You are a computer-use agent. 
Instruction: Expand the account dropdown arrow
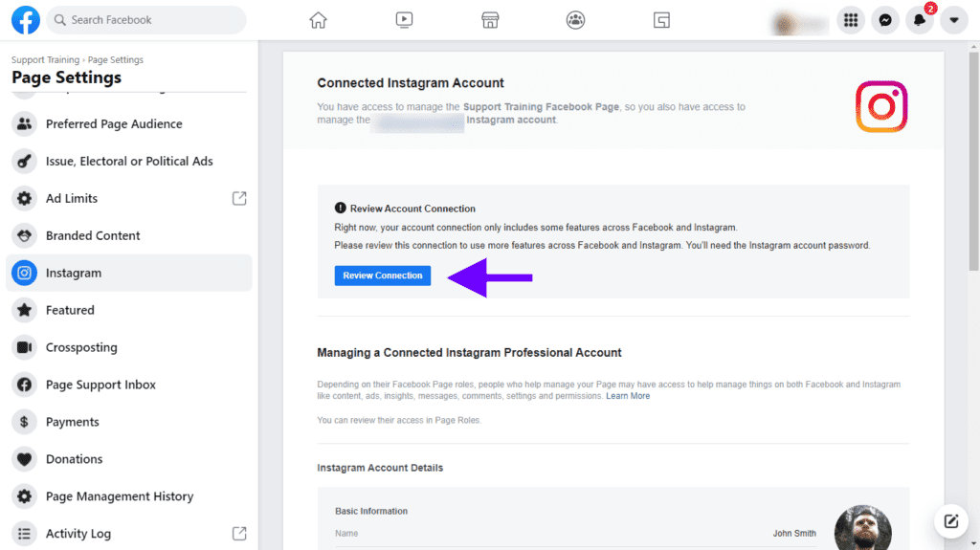pos(954,20)
